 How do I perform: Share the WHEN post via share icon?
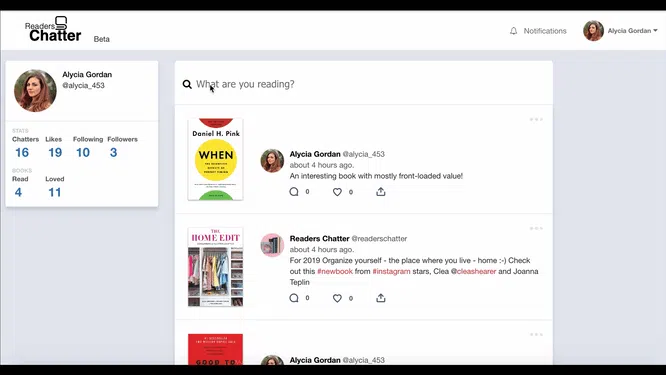click(x=381, y=192)
